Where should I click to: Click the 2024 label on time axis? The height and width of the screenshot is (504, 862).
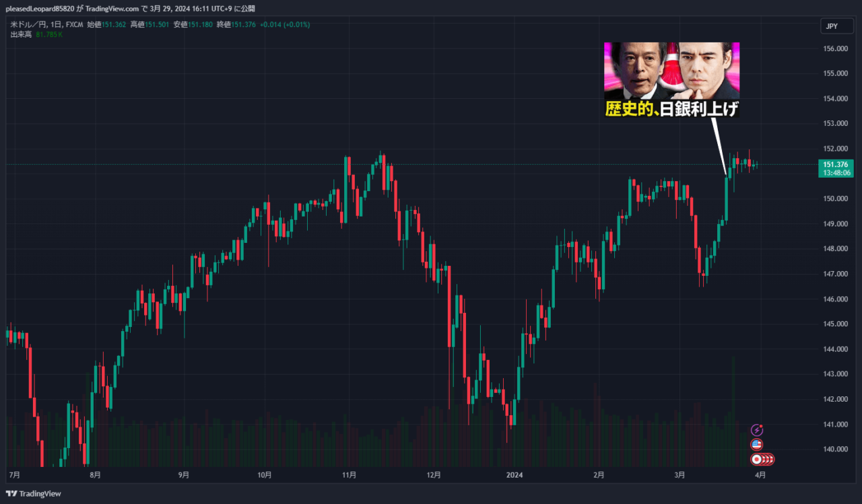(x=515, y=475)
